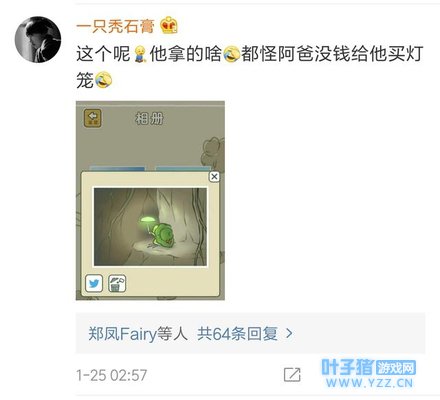The height and width of the screenshot is (400, 440).
Task: View the frog holding glowing mushroom photo
Action: click(150, 227)
